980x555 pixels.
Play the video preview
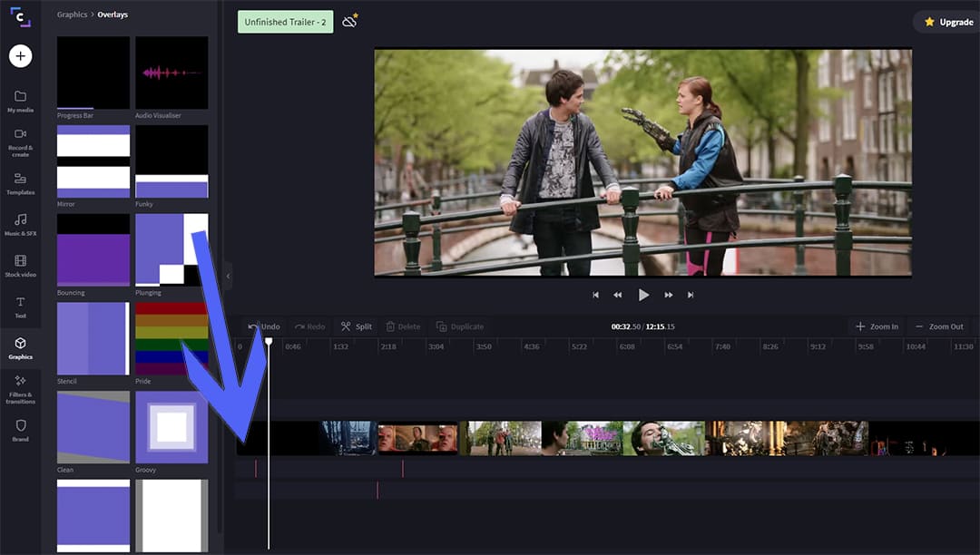pyautogui.click(x=643, y=295)
